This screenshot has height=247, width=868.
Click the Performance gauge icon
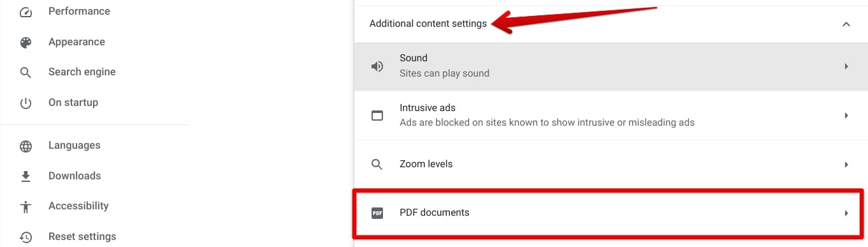click(25, 11)
